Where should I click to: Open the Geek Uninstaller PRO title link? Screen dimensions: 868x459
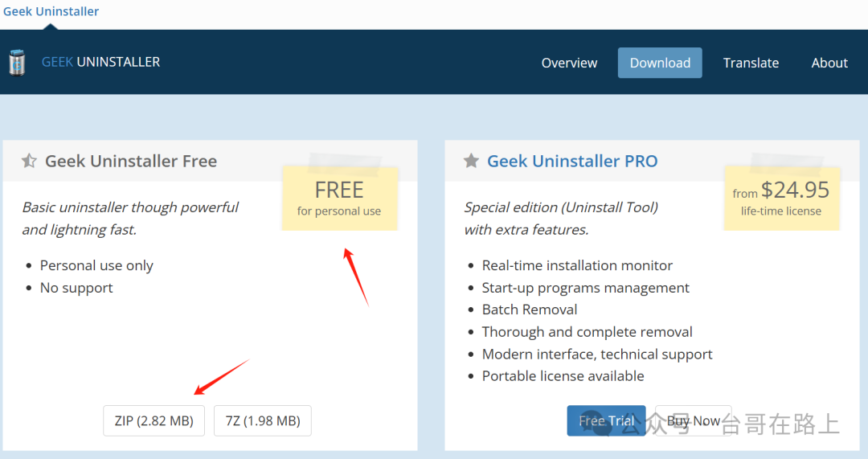coord(572,161)
